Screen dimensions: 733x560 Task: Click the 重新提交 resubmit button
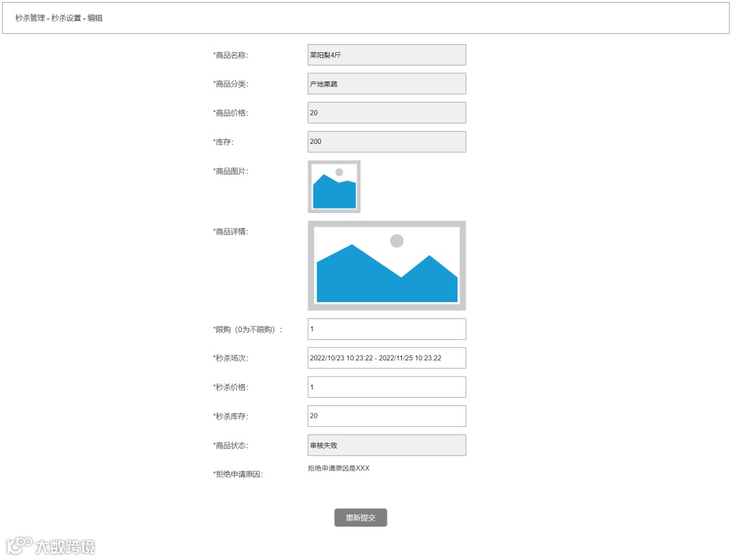360,517
